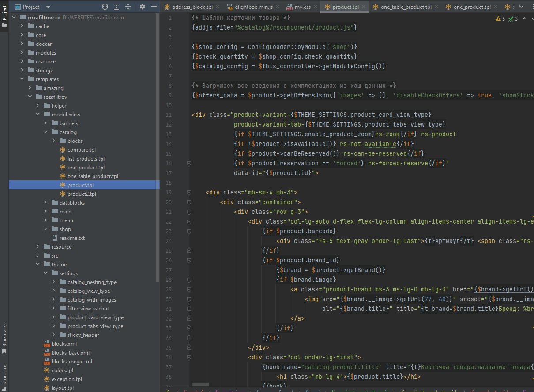534x392 pixels.
Task: Toggle the Project tool window button
Action: [x=4, y=15]
